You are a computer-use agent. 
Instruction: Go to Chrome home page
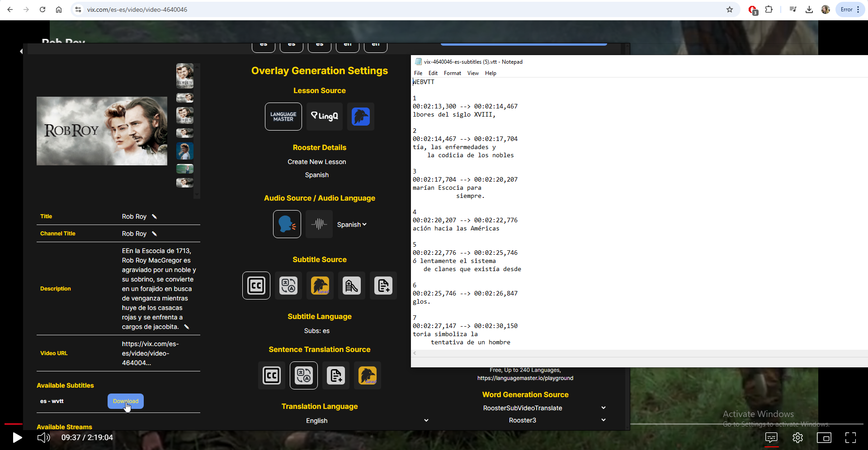59,9
